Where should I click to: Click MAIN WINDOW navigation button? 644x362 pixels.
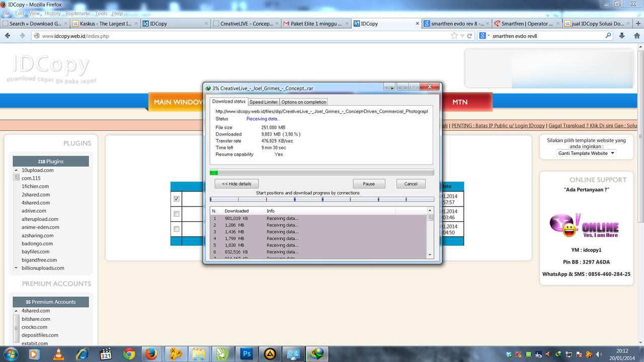[176, 102]
